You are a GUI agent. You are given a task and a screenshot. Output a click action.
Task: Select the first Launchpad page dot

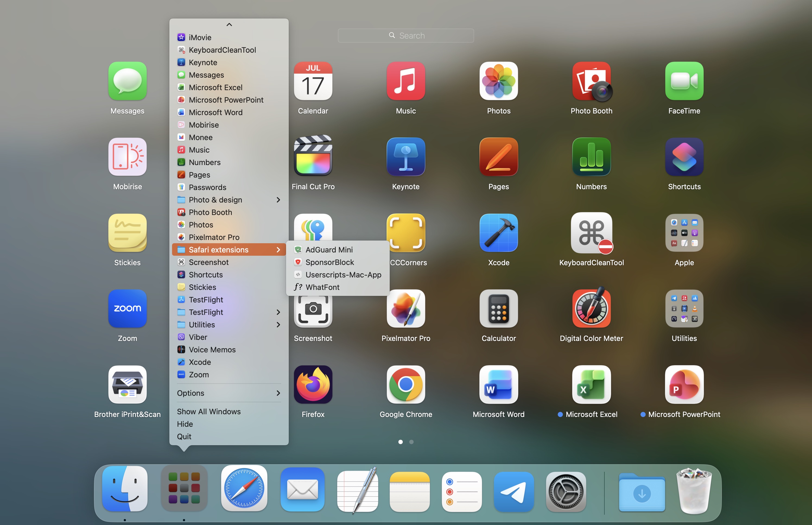coord(400,442)
